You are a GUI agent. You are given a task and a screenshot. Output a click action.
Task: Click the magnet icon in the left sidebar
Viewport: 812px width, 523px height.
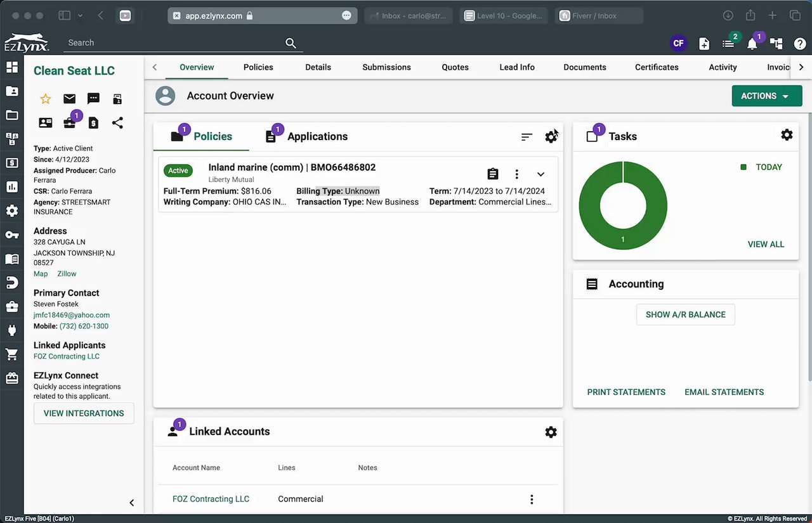tap(12, 283)
